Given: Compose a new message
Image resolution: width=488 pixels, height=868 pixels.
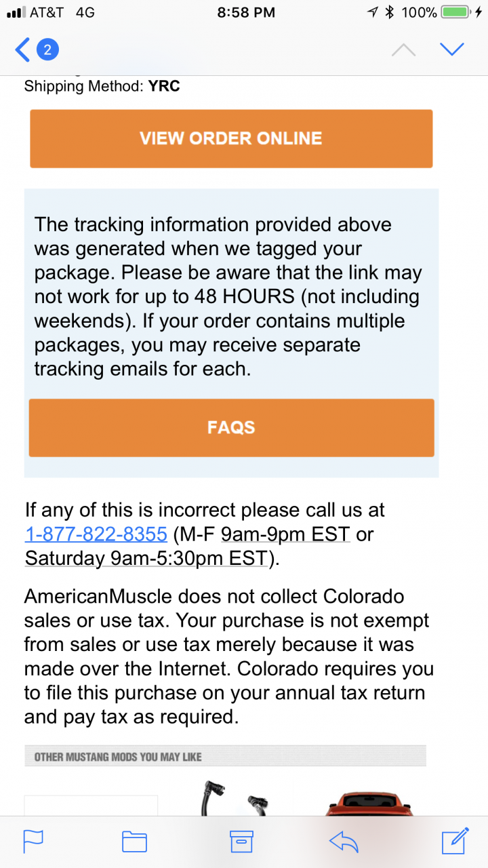Looking at the screenshot, I should tap(455, 840).
